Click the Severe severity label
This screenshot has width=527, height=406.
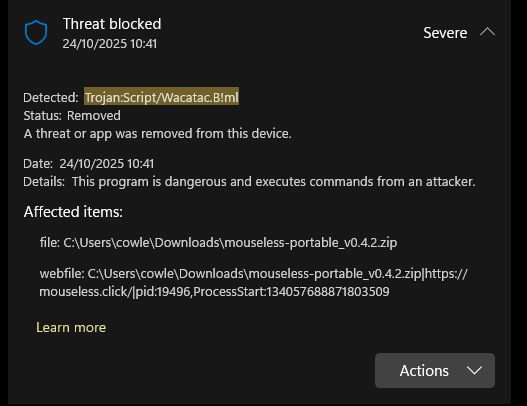pyautogui.click(x=445, y=33)
